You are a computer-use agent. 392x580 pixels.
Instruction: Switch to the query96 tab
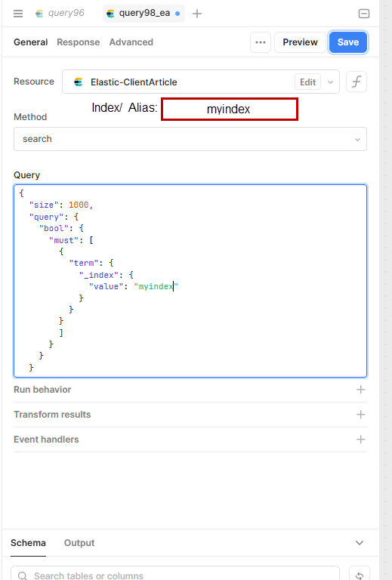[60, 13]
